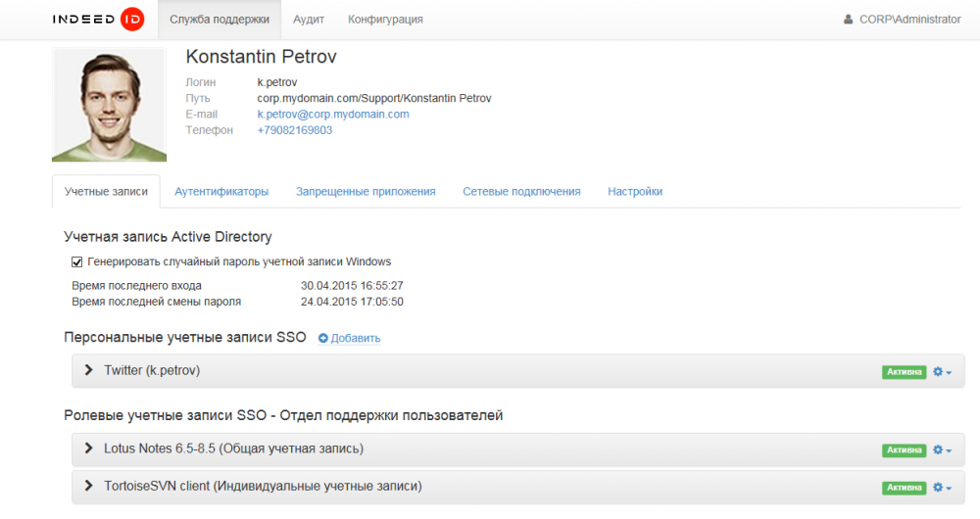Viewport: 980px width, 519px height.
Task: Toggle random Windows password generation checkbox
Action: 77,262
